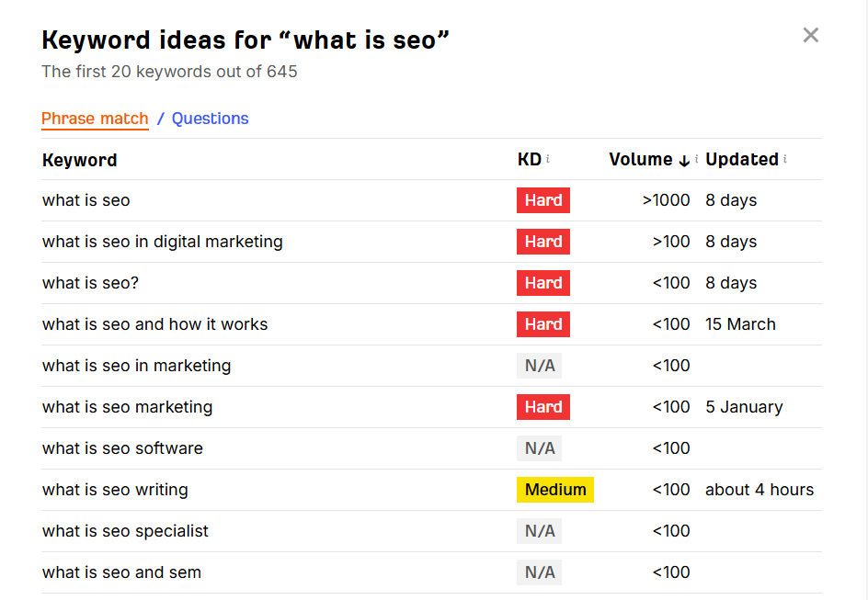Click the Keyword column header
The width and height of the screenshot is (868, 600).
tap(80, 160)
